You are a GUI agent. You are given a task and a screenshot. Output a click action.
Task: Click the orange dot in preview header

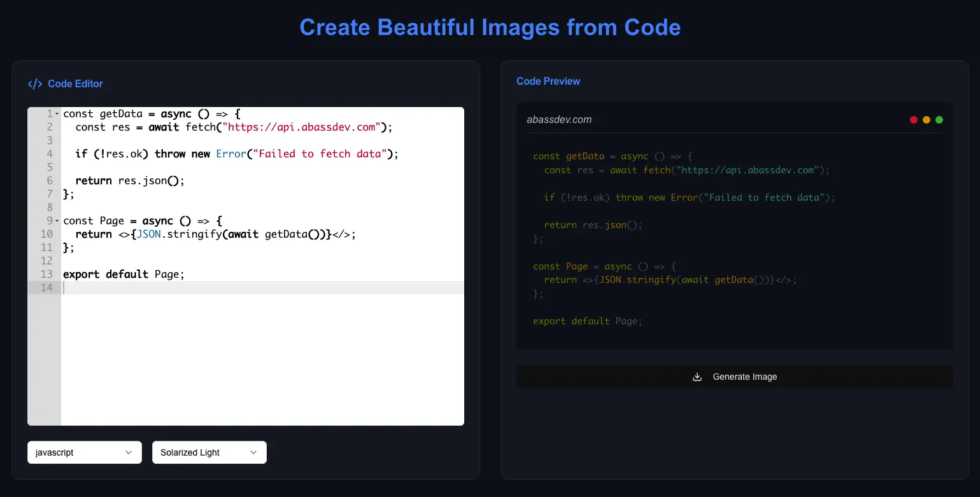(927, 120)
